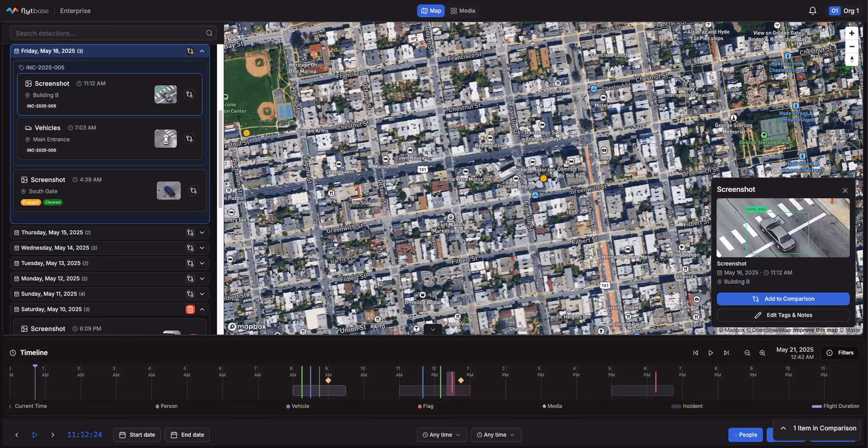
Task: Expand the Sunday, May 11, 2025 group
Action: 202,294
